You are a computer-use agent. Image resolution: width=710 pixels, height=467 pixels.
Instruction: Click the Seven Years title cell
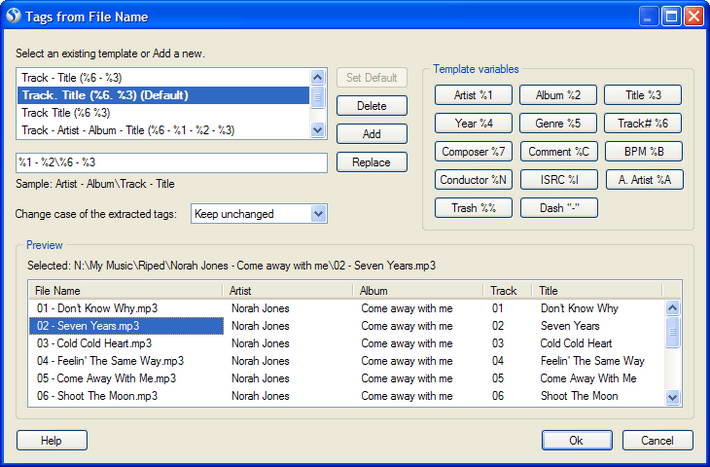(570, 326)
